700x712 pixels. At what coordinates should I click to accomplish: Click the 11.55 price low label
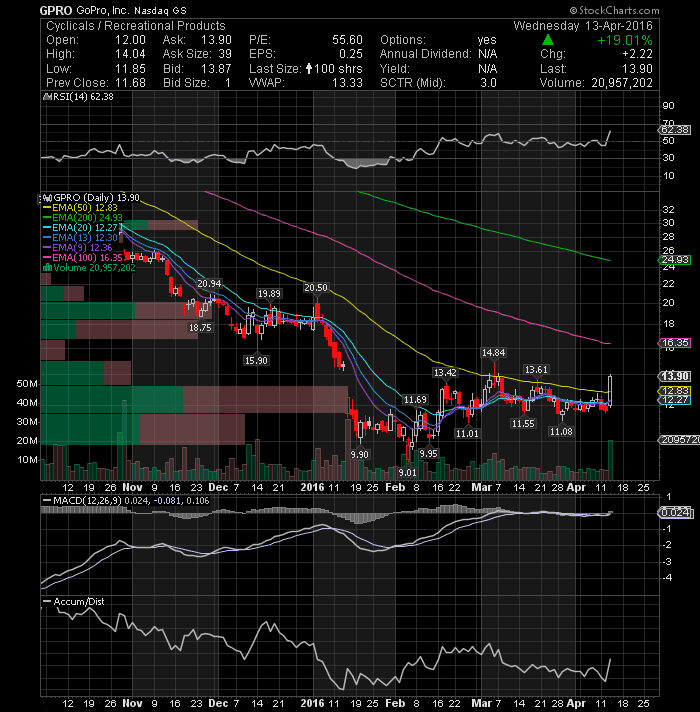[x=523, y=424]
